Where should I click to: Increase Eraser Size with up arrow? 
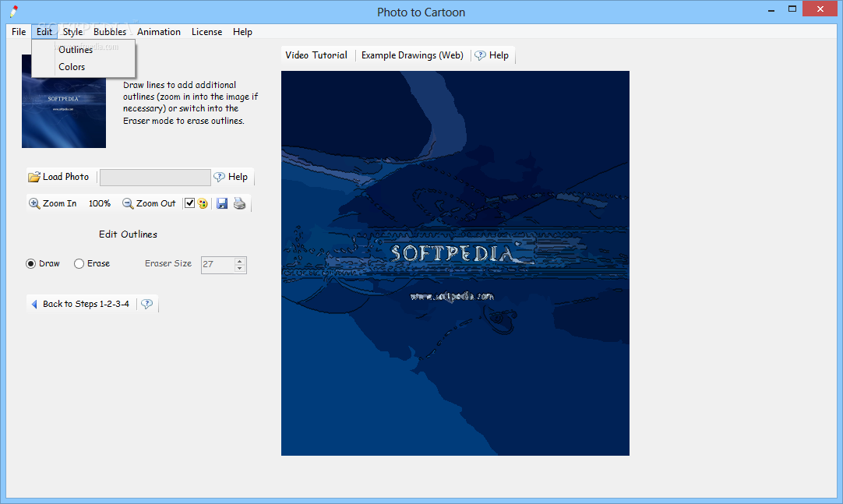pos(240,261)
